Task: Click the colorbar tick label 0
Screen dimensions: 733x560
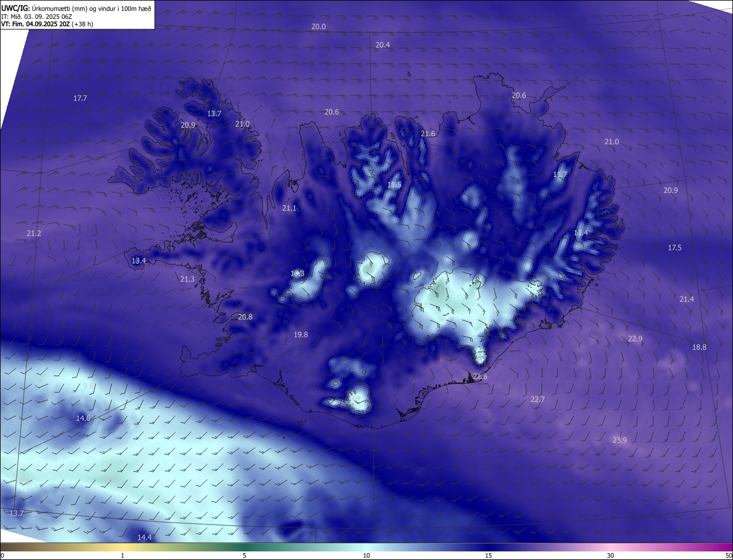Action: (2, 556)
